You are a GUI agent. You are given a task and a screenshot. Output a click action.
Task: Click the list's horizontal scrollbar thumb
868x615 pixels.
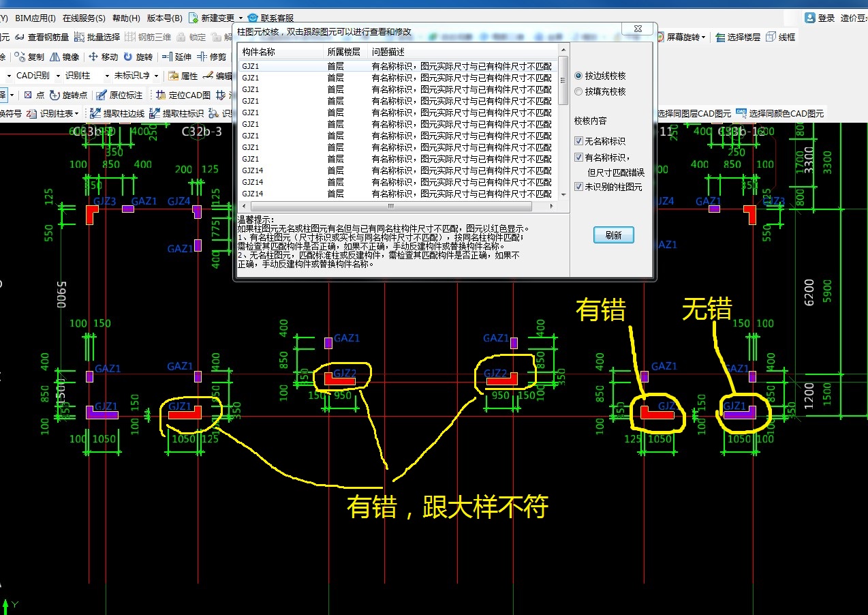coord(391,205)
